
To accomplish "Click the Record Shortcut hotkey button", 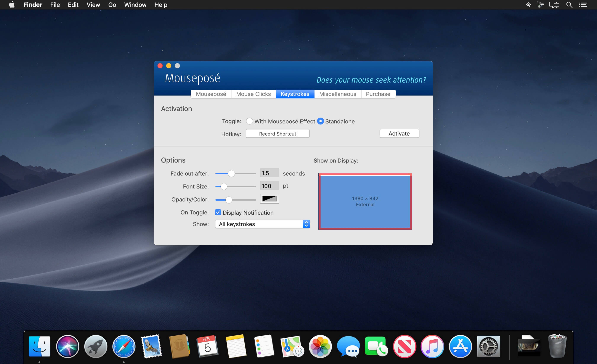I will (278, 134).
